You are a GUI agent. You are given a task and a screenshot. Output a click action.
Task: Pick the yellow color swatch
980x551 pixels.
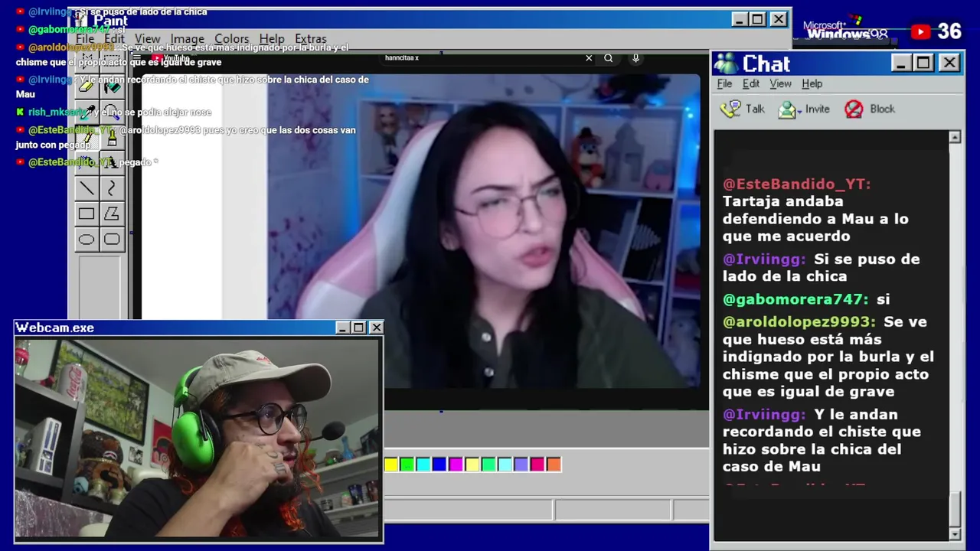[x=391, y=464]
